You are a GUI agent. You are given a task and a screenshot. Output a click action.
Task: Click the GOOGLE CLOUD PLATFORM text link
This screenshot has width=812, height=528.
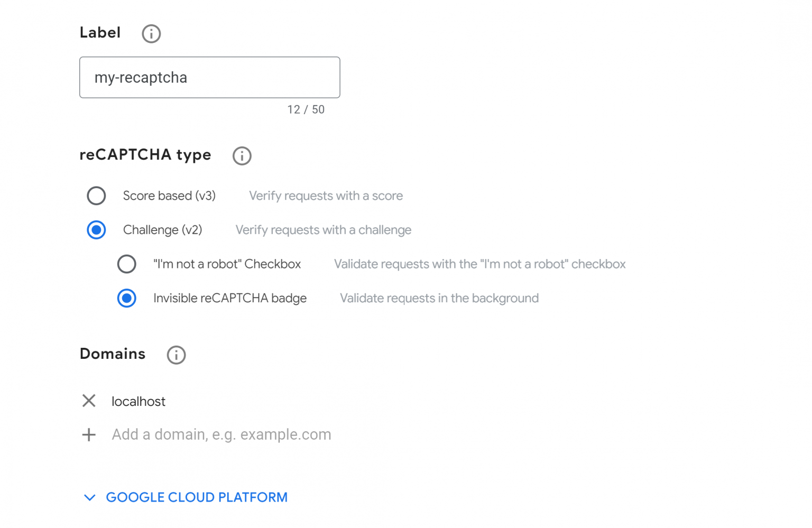click(x=197, y=497)
